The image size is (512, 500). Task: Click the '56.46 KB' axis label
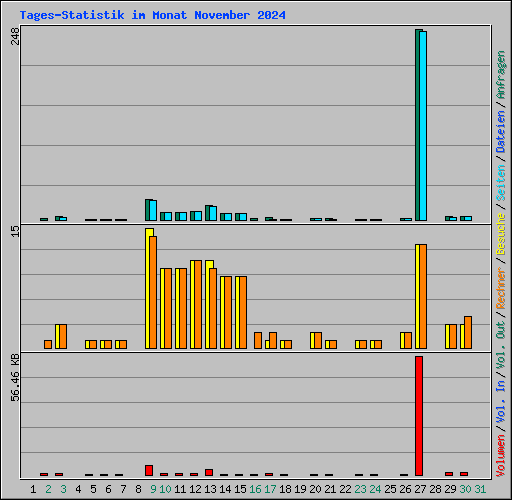(x=15, y=377)
